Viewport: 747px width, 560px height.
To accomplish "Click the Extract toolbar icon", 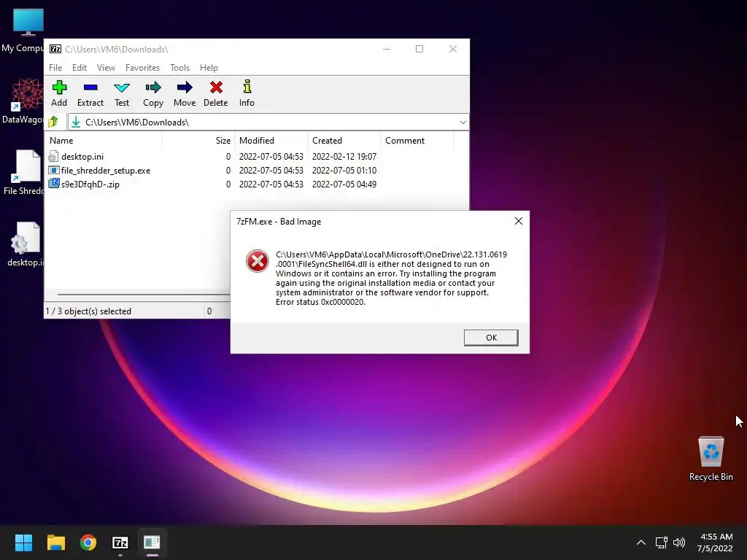I will click(x=90, y=93).
